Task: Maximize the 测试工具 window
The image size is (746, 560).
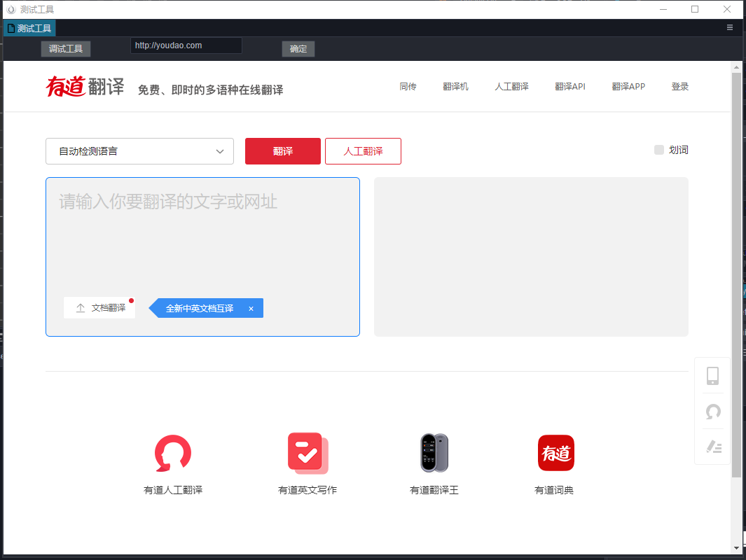Action: click(x=695, y=9)
